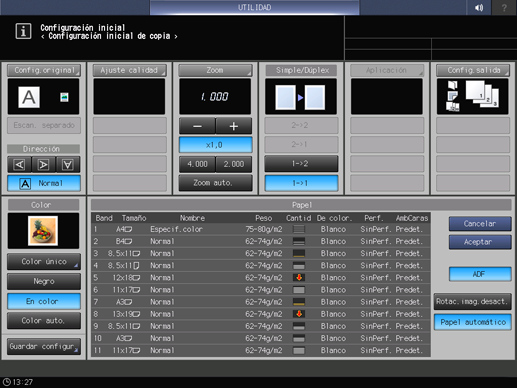Select tray 4 8.5x11 portrait row
The image size is (517, 388).
tap(261, 266)
